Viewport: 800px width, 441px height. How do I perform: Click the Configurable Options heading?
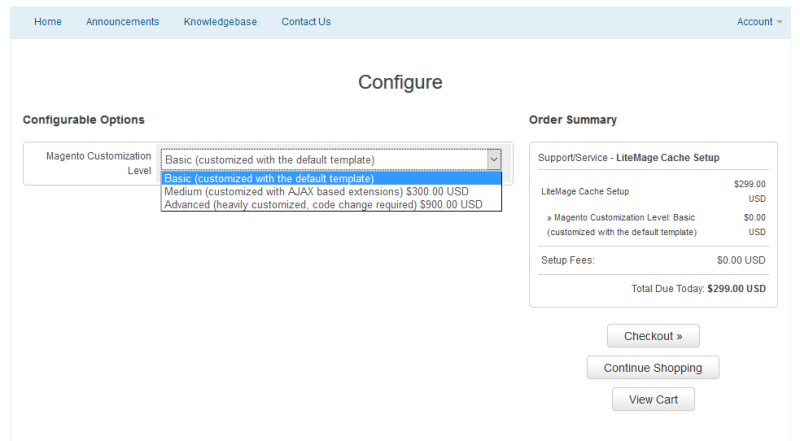point(84,120)
